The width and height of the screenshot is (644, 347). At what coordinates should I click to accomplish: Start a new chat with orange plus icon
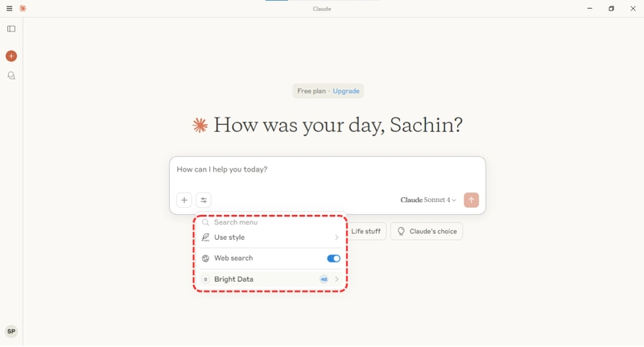coord(11,56)
